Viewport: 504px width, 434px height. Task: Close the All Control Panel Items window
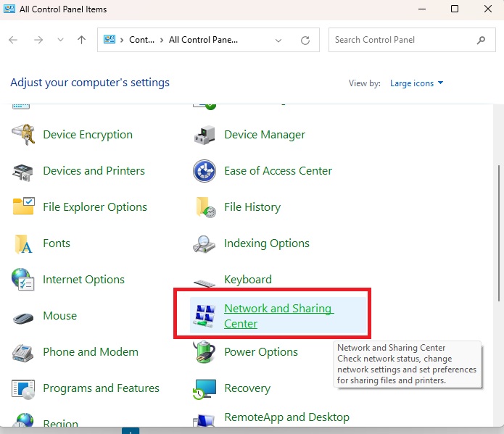click(488, 9)
